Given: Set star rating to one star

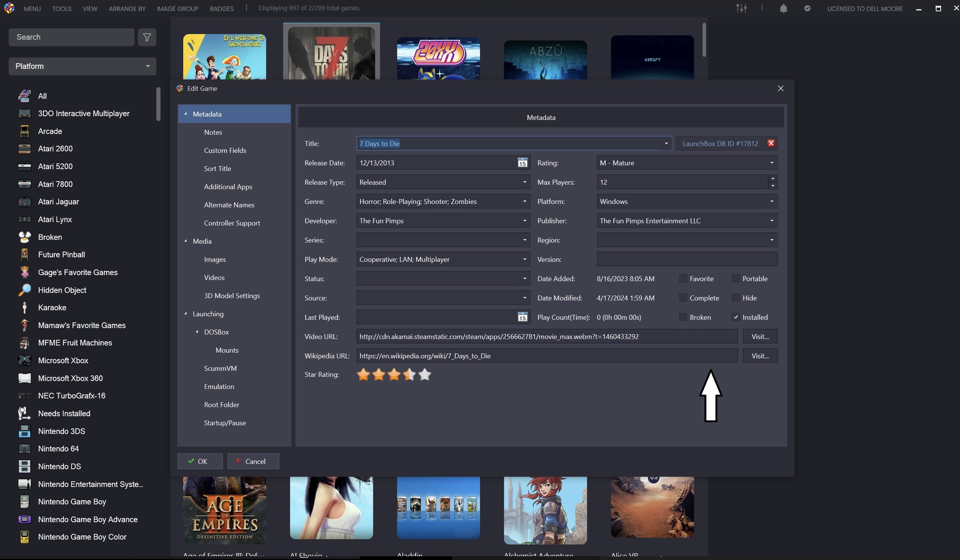Looking at the screenshot, I should tap(363, 374).
